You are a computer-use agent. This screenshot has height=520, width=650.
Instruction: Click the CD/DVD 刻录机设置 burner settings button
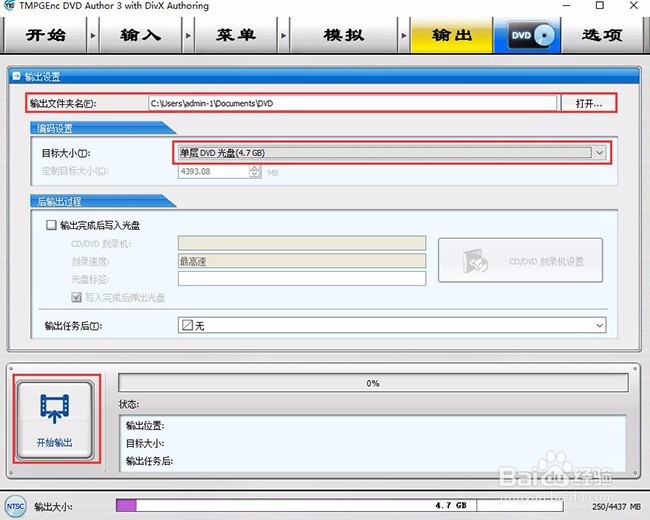[520, 260]
